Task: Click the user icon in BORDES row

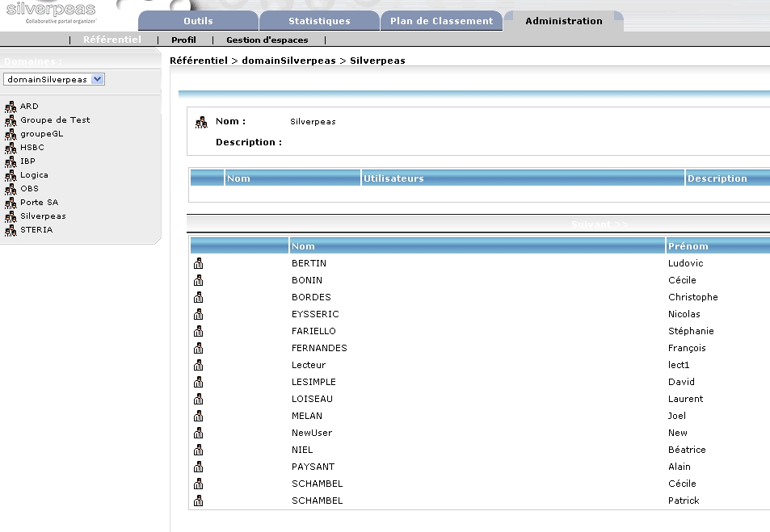Action: [x=199, y=297]
